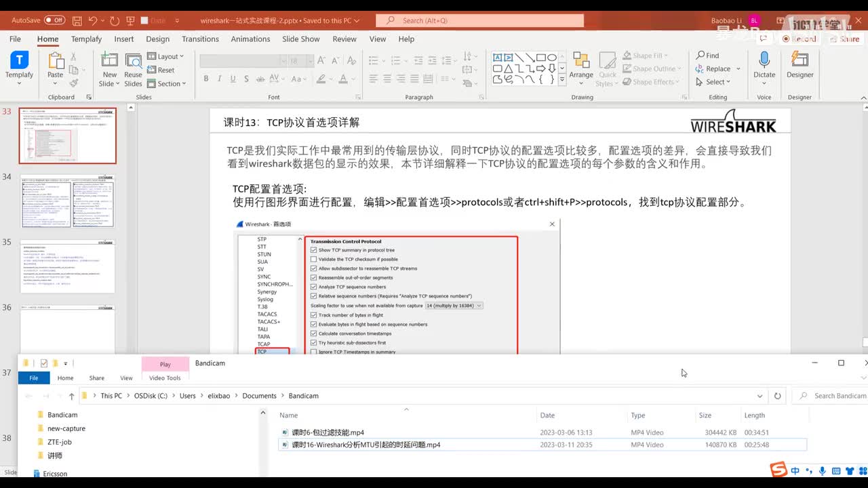This screenshot has width=868, height=488.
Task: Save the presentation with the floppy icon
Action: 77,20
